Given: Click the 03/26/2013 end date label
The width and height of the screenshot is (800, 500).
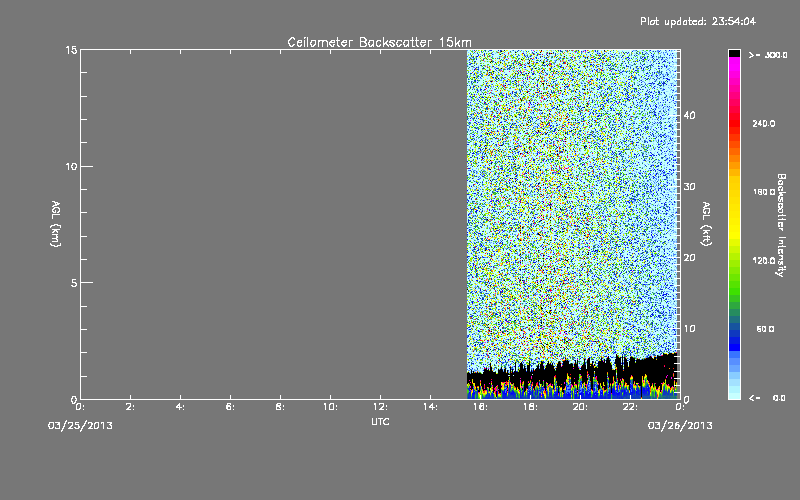Looking at the screenshot, I should 680,426.
